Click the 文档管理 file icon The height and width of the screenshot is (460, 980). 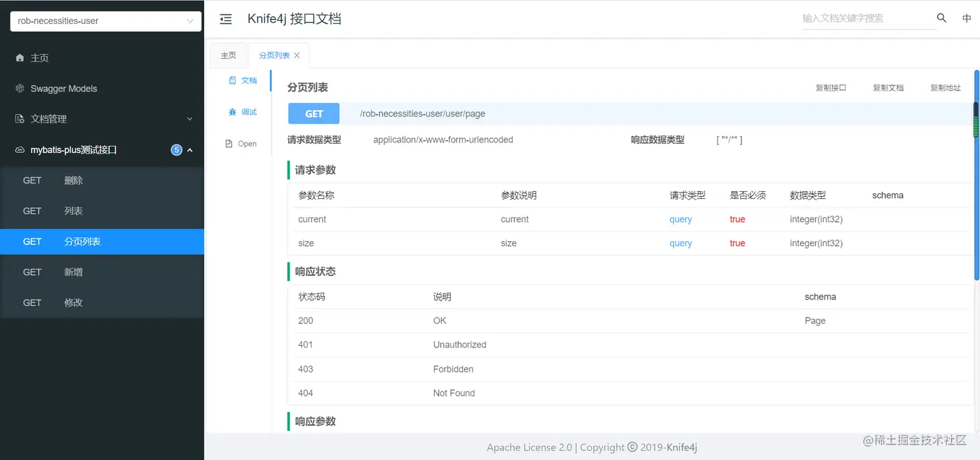[x=19, y=119]
